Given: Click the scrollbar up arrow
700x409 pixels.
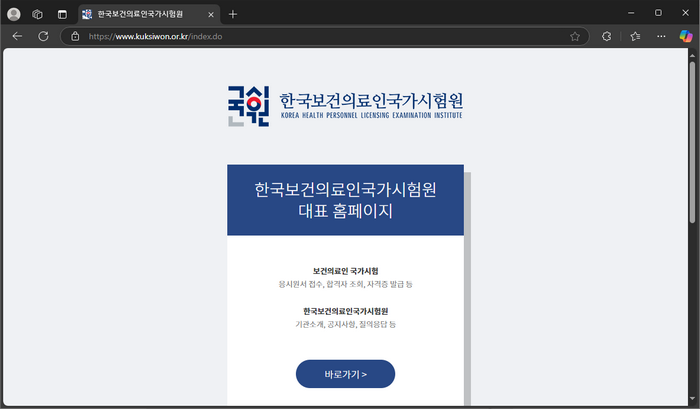Looking at the screenshot, I should point(692,55).
